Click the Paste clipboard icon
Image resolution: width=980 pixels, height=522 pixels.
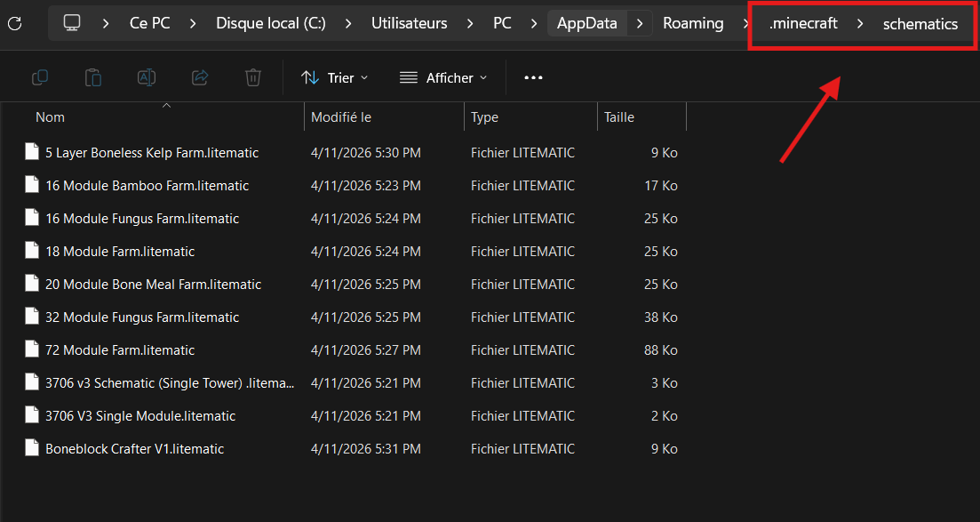tap(93, 78)
